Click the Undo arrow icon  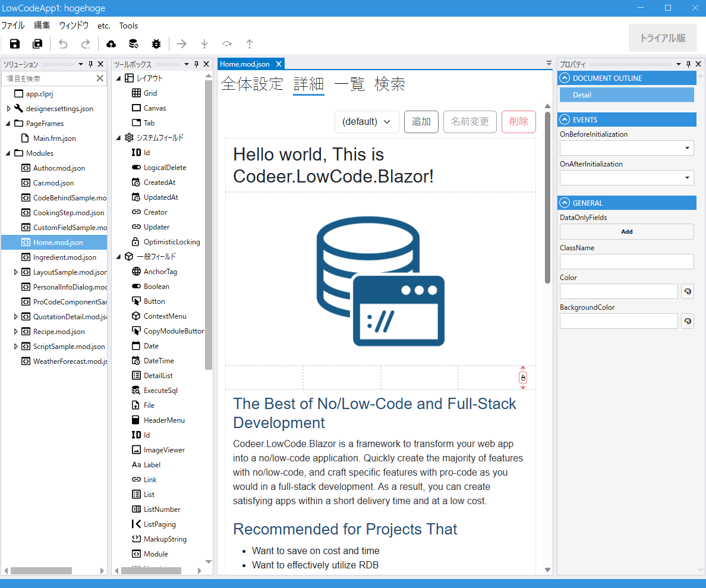pyautogui.click(x=63, y=44)
